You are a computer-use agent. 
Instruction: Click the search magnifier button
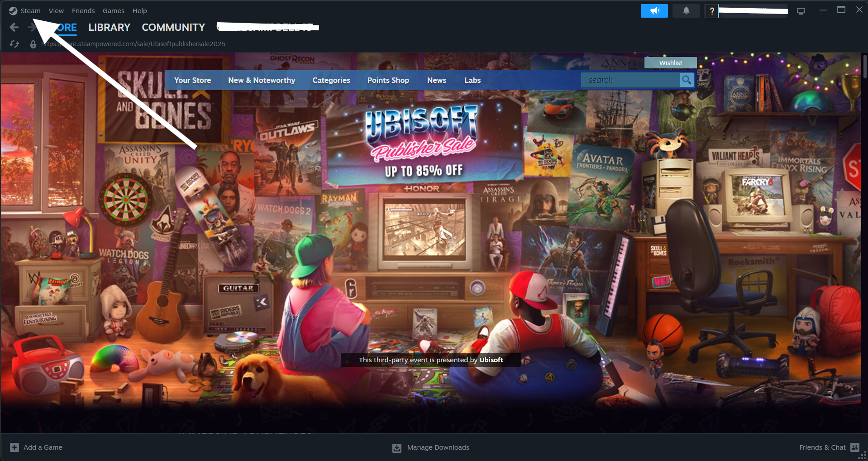point(687,80)
